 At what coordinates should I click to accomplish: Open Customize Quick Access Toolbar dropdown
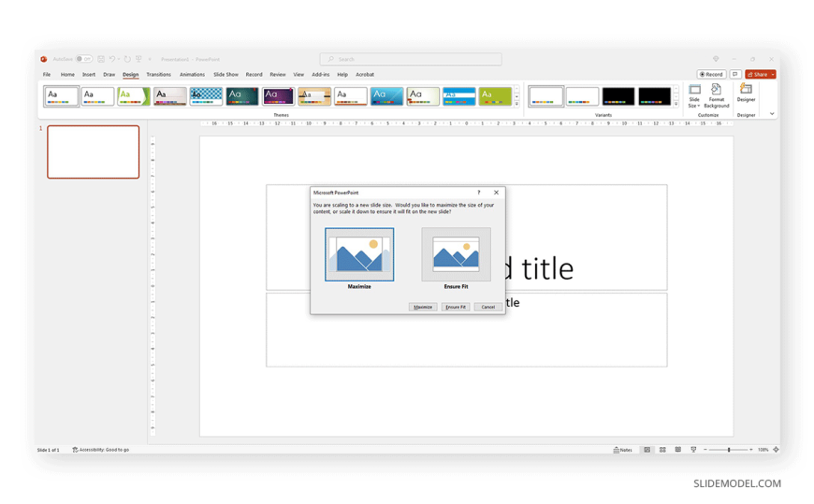[x=150, y=59]
